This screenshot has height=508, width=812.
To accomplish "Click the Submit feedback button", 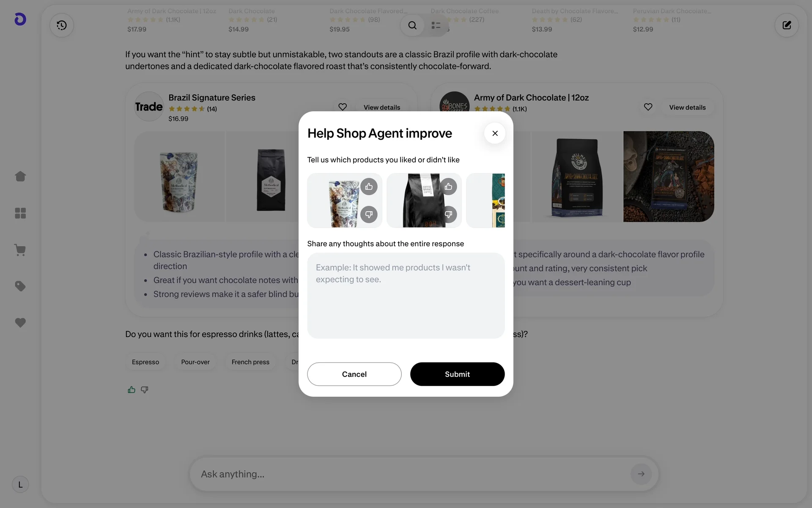I will 457,374.
